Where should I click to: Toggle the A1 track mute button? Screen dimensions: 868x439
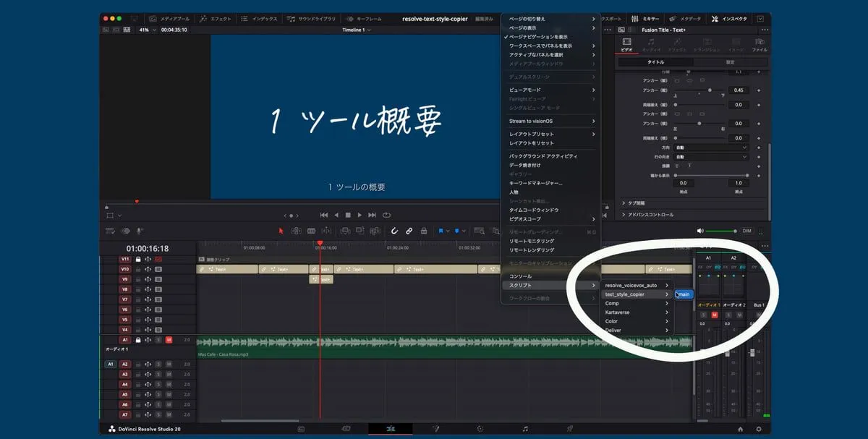coord(169,339)
